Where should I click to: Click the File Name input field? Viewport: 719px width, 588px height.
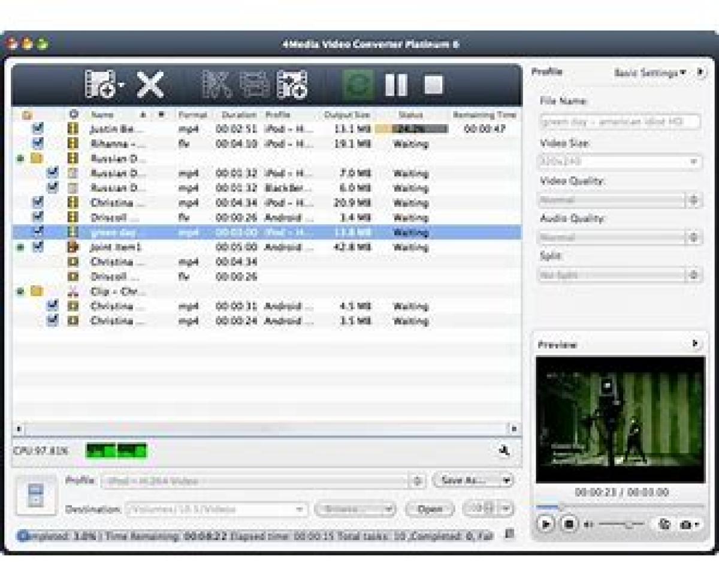pos(620,122)
